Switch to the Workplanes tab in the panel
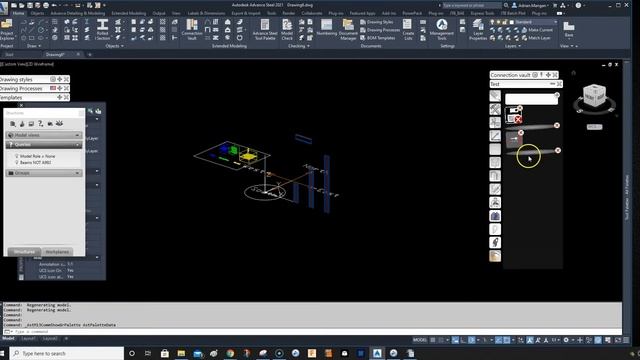The width and height of the screenshot is (640, 360). [57, 252]
